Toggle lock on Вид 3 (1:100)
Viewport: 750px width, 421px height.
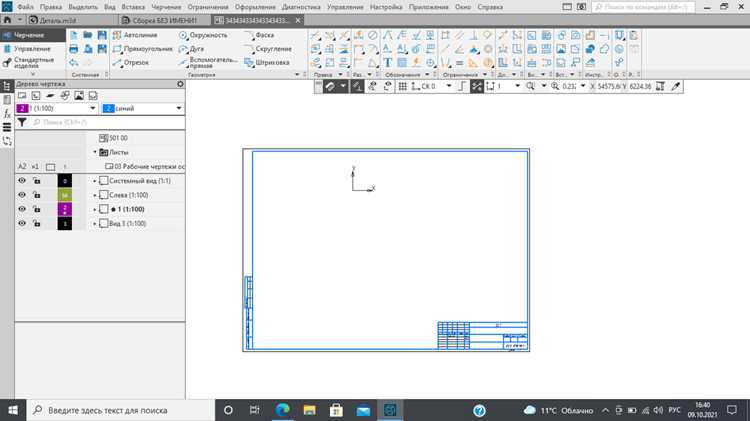pyautogui.click(x=37, y=223)
